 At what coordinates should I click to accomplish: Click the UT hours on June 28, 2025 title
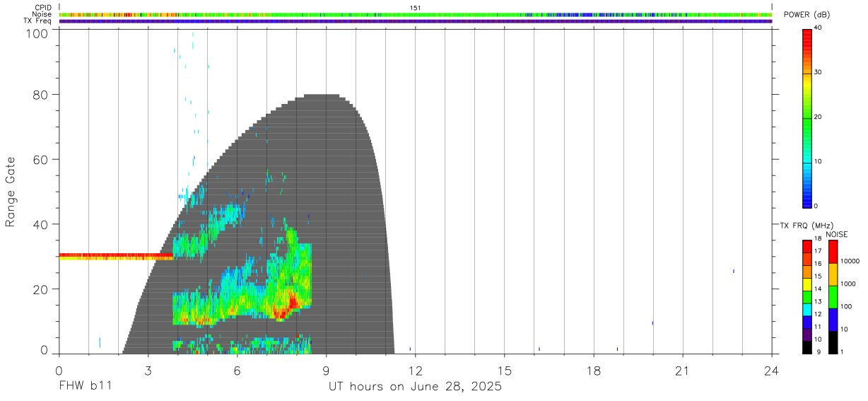[x=416, y=386]
